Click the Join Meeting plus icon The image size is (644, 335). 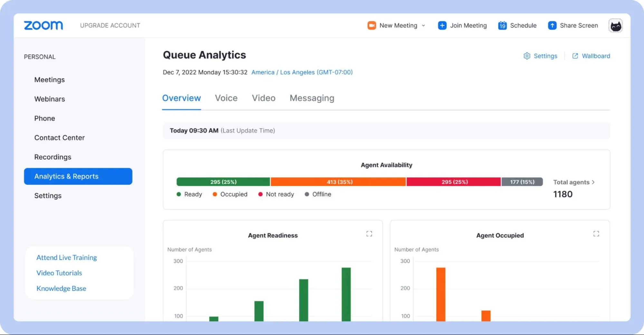[442, 25]
